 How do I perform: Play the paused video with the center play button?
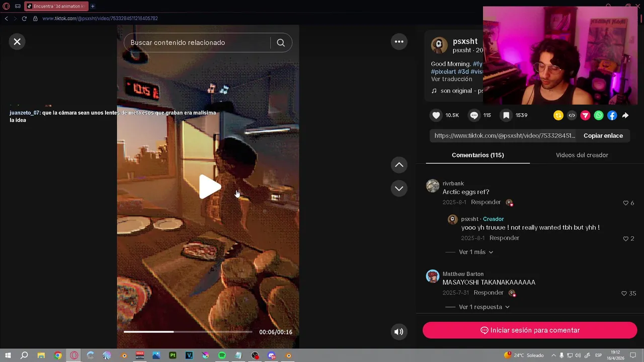(209, 187)
